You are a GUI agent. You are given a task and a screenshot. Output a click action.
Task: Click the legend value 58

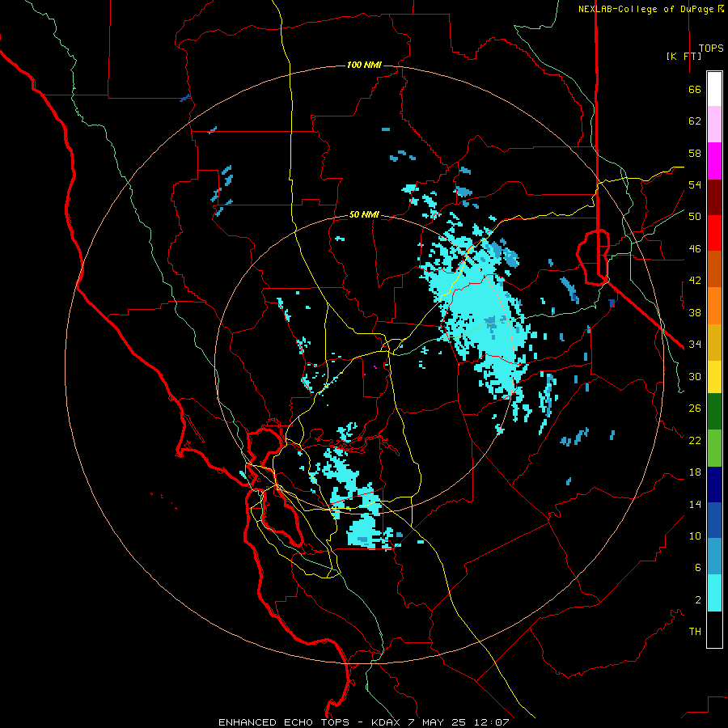pyautogui.click(x=695, y=153)
